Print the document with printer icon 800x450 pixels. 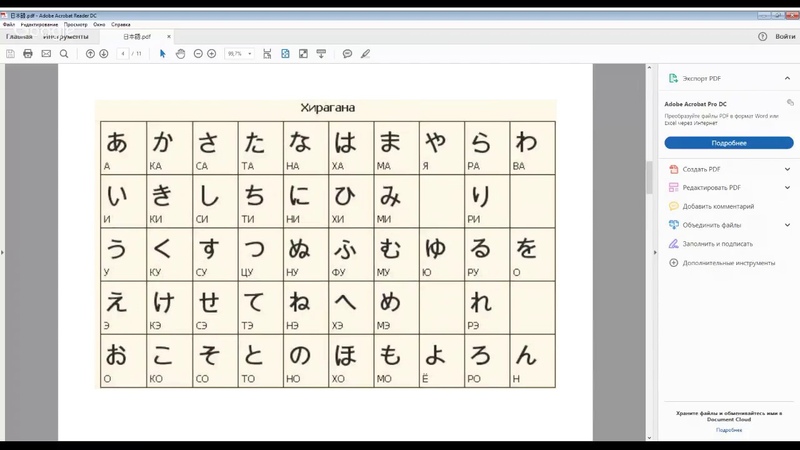(28, 54)
